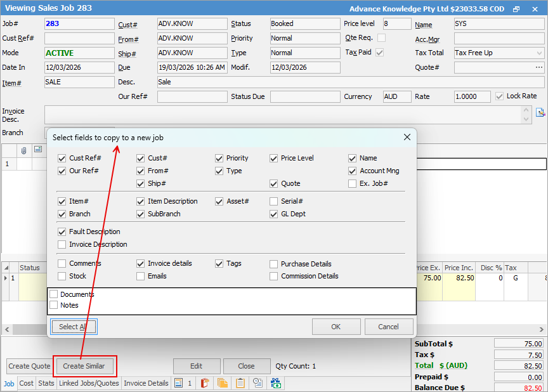The height and width of the screenshot is (392, 548).
Task: Toggle the Tags checkbox
Action: (219, 263)
